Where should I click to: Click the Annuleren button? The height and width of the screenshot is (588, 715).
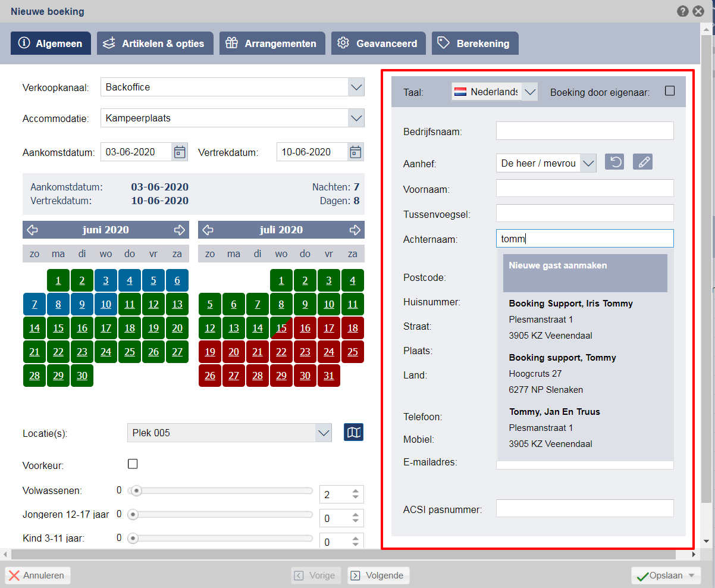coord(38,576)
